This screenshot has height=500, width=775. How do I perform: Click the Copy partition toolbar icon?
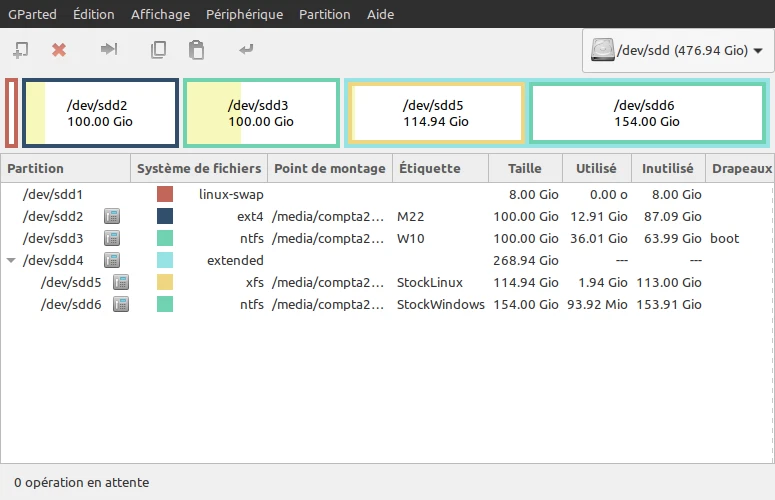coord(158,49)
